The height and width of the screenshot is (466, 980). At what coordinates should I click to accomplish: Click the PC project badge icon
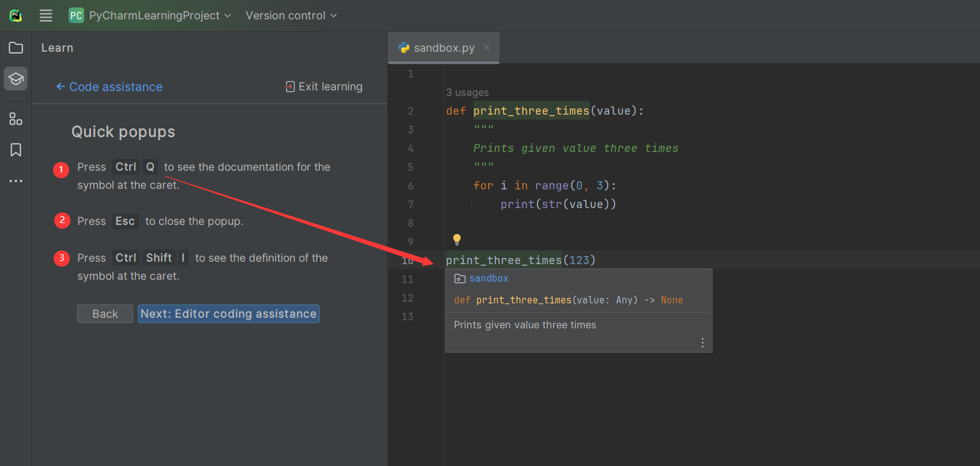(x=76, y=16)
